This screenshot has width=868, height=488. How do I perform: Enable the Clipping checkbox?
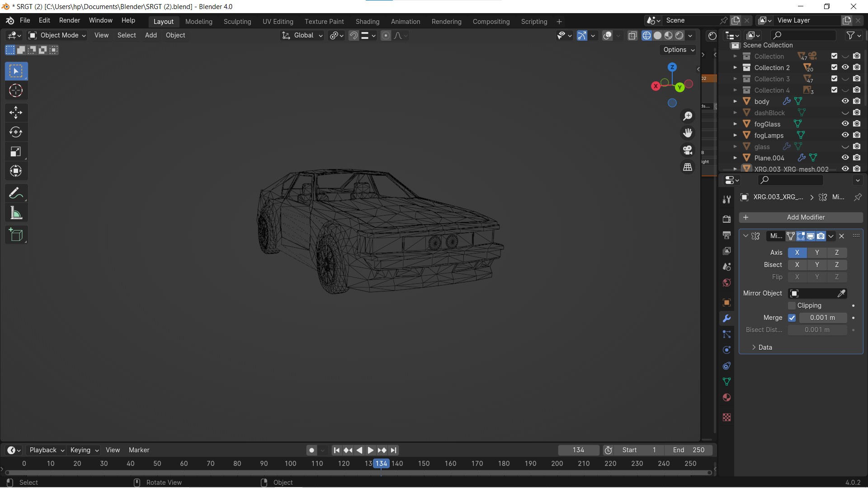pyautogui.click(x=792, y=306)
